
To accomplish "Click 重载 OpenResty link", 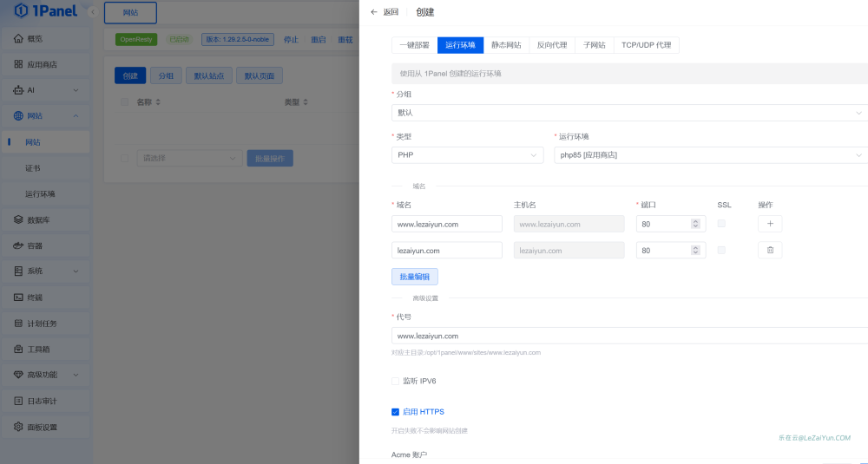I will (345, 40).
